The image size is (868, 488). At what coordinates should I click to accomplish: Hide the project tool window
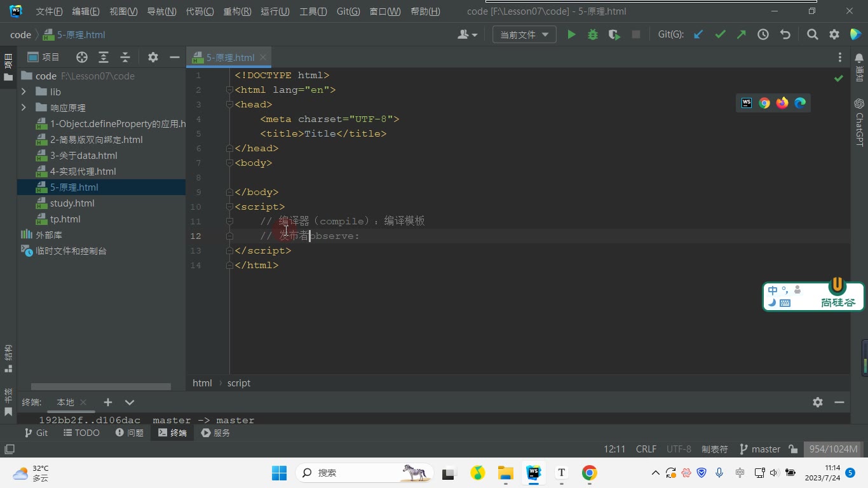pos(175,57)
